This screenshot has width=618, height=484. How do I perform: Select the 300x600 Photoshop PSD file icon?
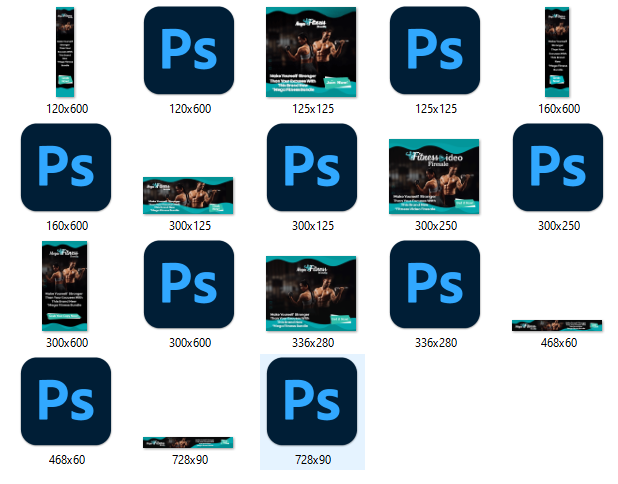pyautogui.click(x=189, y=285)
